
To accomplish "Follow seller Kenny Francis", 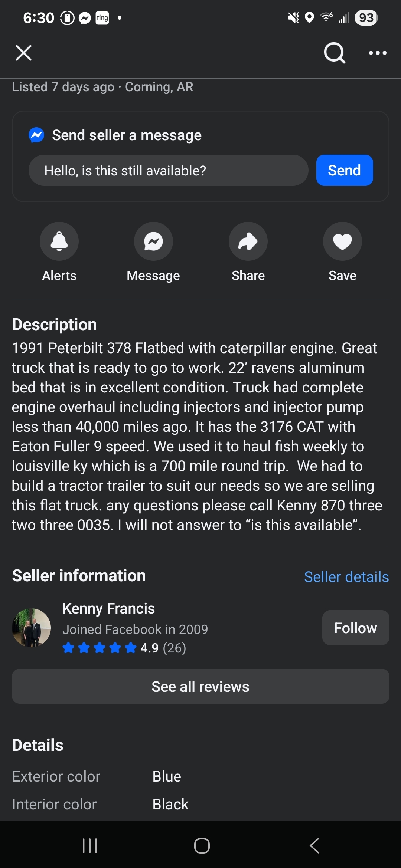I will tap(355, 628).
